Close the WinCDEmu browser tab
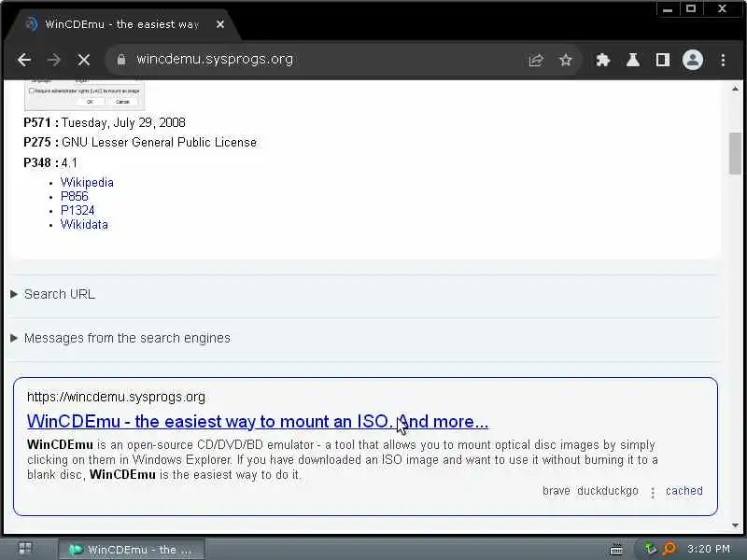 [x=220, y=24]
